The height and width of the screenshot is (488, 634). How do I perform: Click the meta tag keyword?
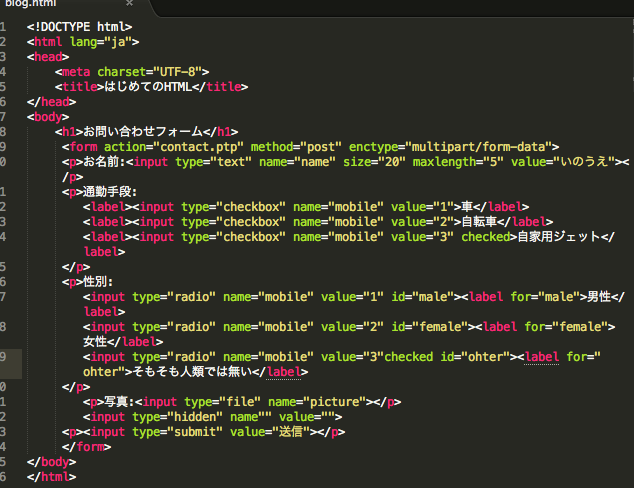click(76, 72)
